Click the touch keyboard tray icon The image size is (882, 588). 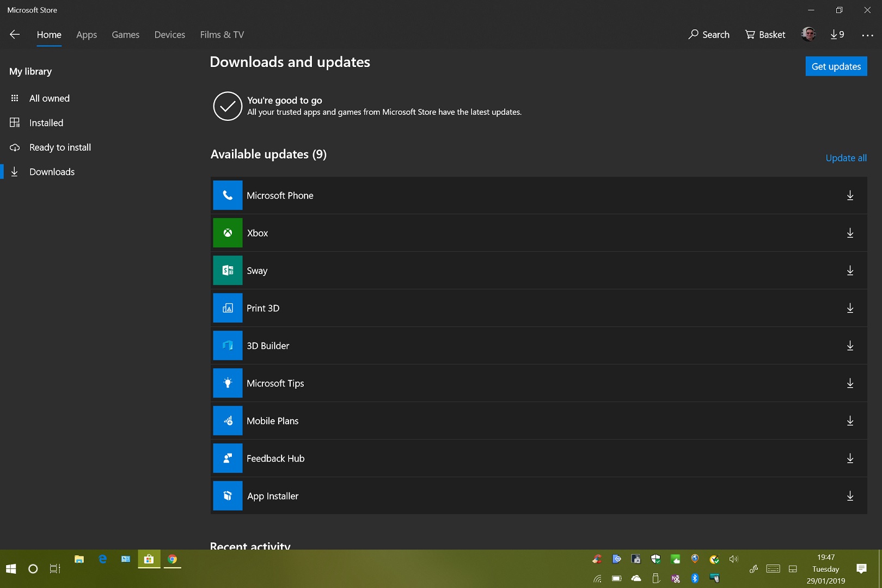(x=773, y=569)
